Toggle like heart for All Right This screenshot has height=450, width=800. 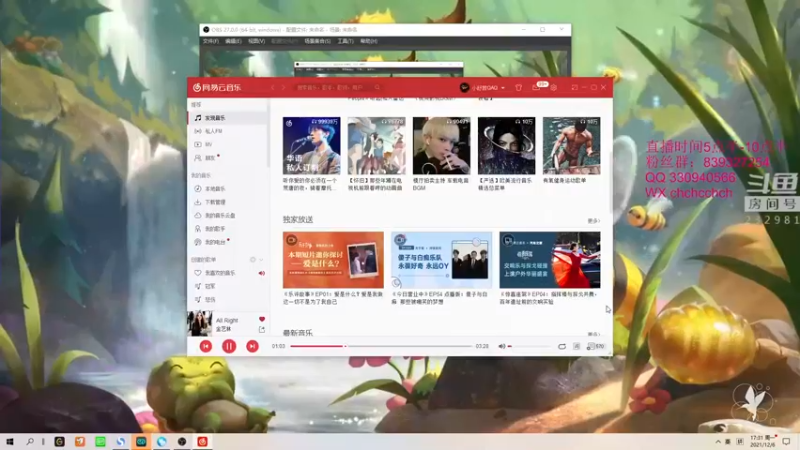(x=262, y=319)
